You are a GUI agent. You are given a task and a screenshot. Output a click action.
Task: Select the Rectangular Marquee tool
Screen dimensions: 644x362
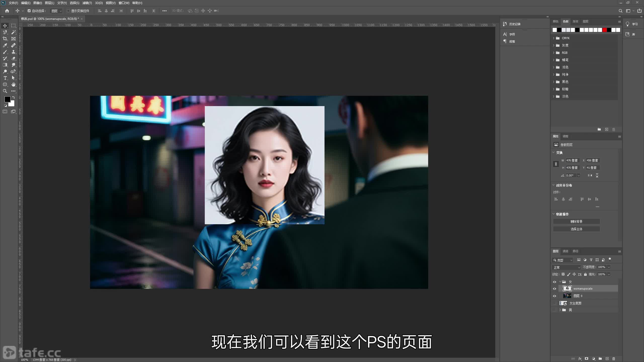[x=13, y=26]
